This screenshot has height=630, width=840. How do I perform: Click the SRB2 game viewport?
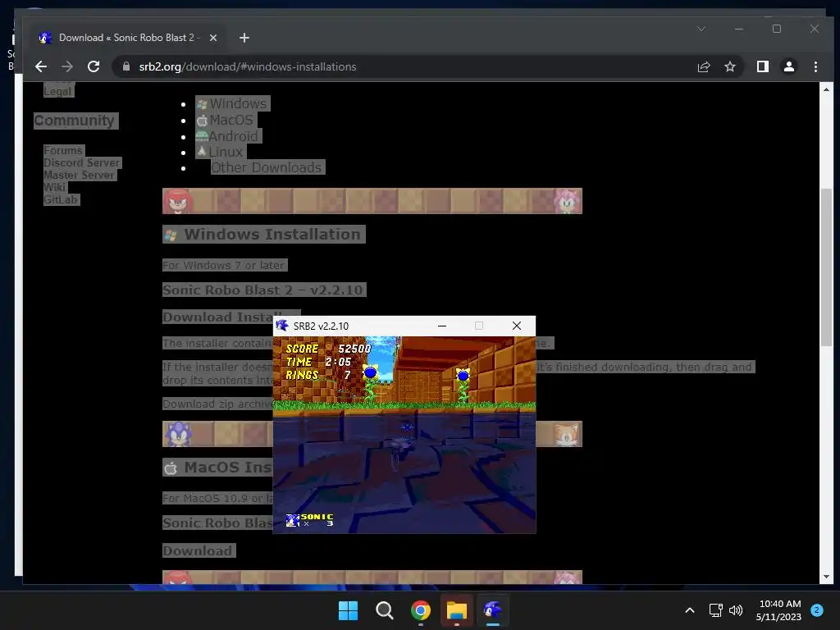[404, 435]
